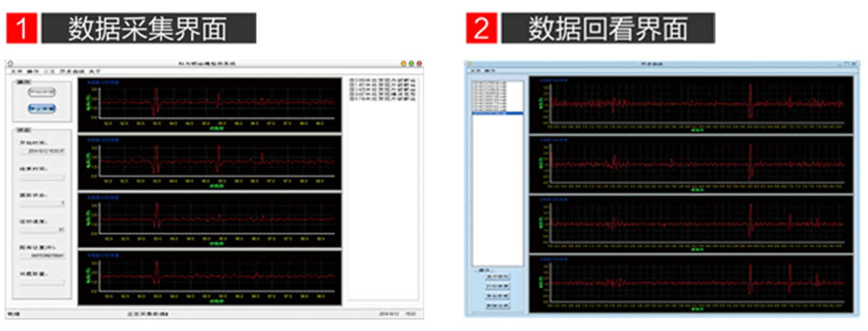Open the last menu item in acquisition window menu bar
868x331 pixels.
(95, 71)
